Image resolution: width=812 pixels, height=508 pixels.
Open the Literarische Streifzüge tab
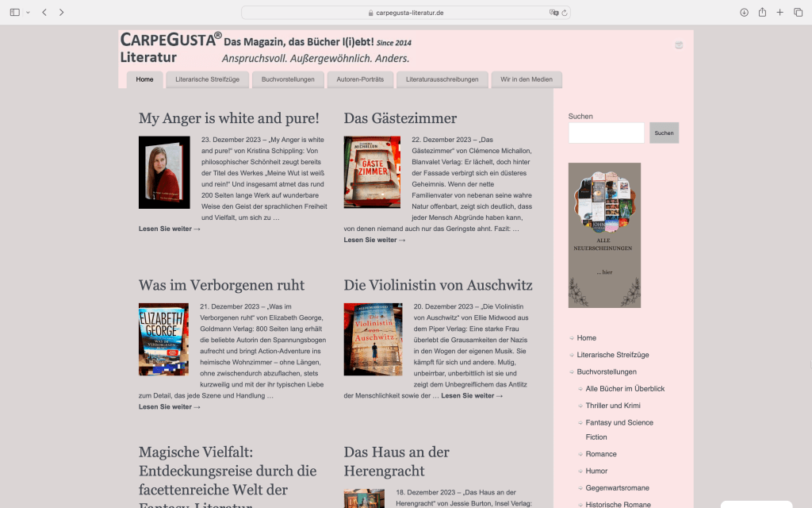pyautogui.click(x=207, y=79)
